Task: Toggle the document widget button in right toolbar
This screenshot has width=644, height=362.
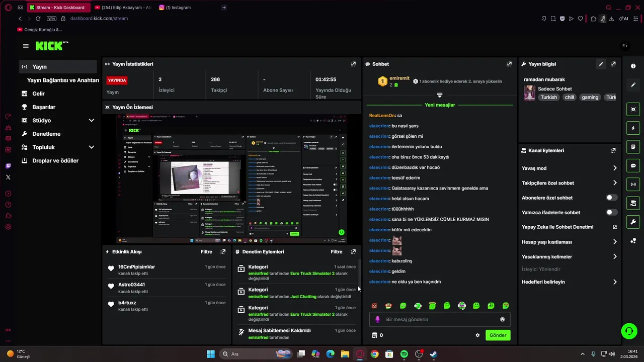Action: coord(633,147)
